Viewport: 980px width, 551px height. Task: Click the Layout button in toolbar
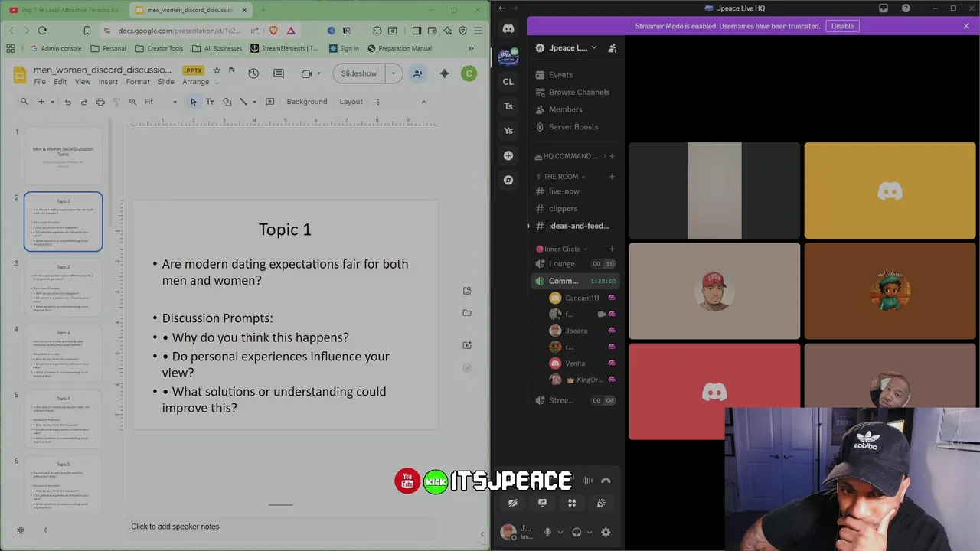tap(351, 102)
